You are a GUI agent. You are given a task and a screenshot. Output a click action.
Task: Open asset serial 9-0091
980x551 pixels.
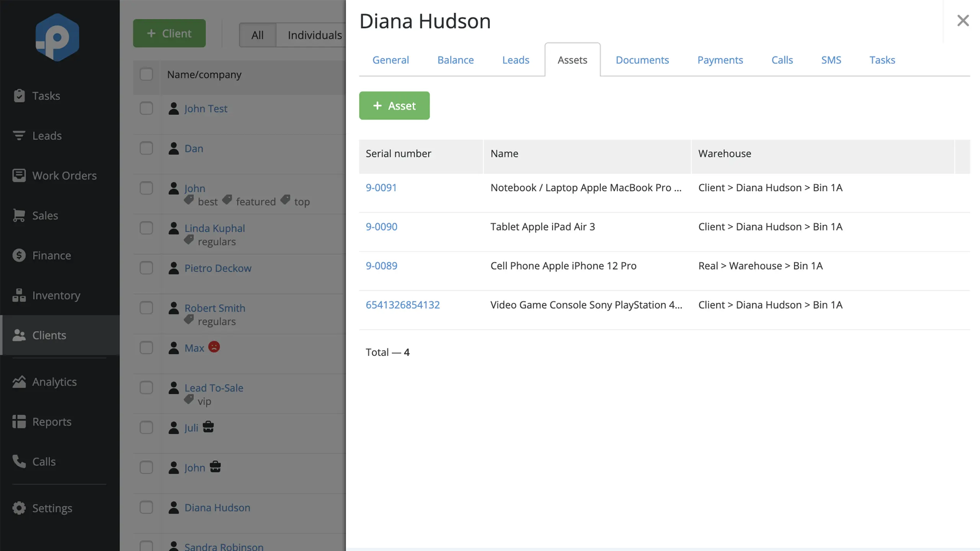pyautogui.click(x=381, y=187)
